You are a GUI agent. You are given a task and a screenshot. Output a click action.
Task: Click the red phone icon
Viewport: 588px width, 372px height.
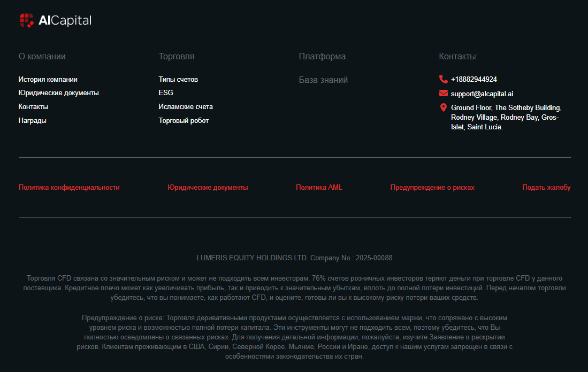pos(443,79)
